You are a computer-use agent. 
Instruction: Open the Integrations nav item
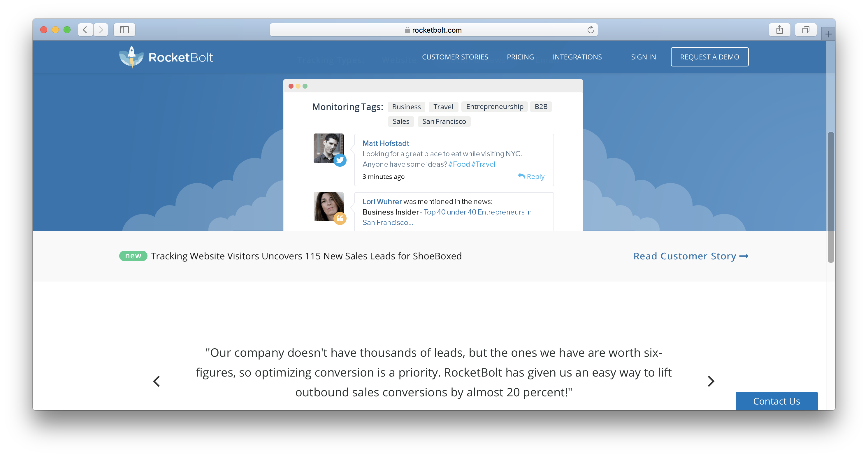pos(577,57)
